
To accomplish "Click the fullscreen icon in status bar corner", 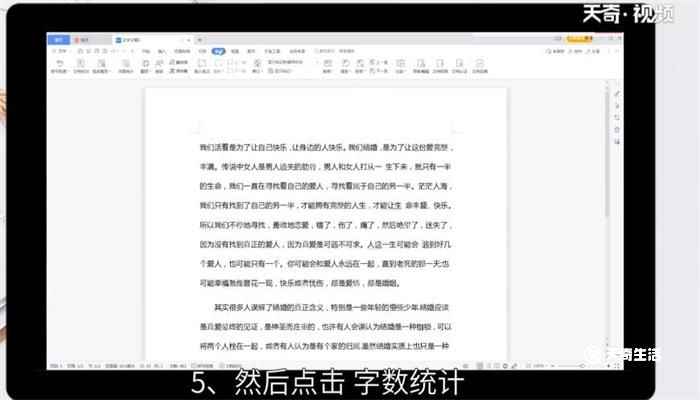I will 617,366.
